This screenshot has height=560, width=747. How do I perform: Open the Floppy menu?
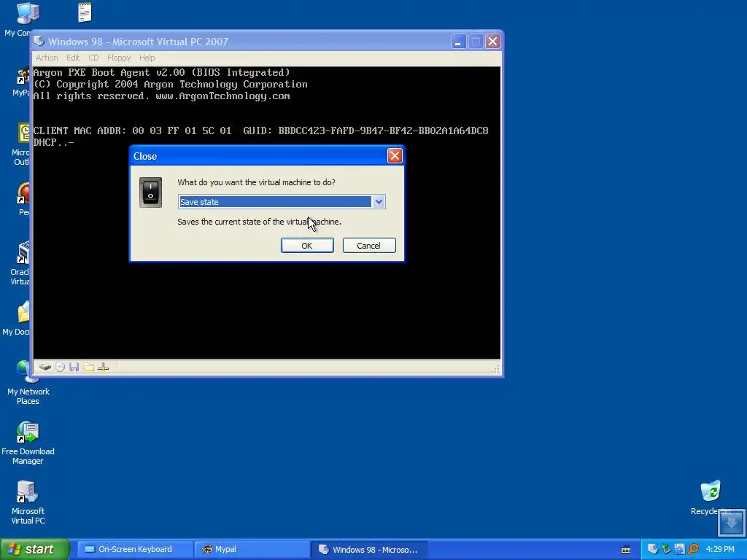point(119,58)
